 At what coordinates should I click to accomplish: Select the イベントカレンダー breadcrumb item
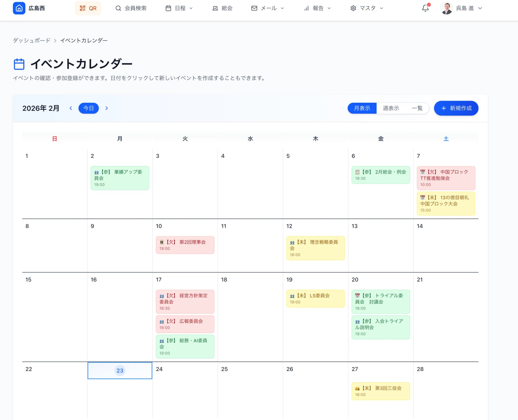click(84, 40)
